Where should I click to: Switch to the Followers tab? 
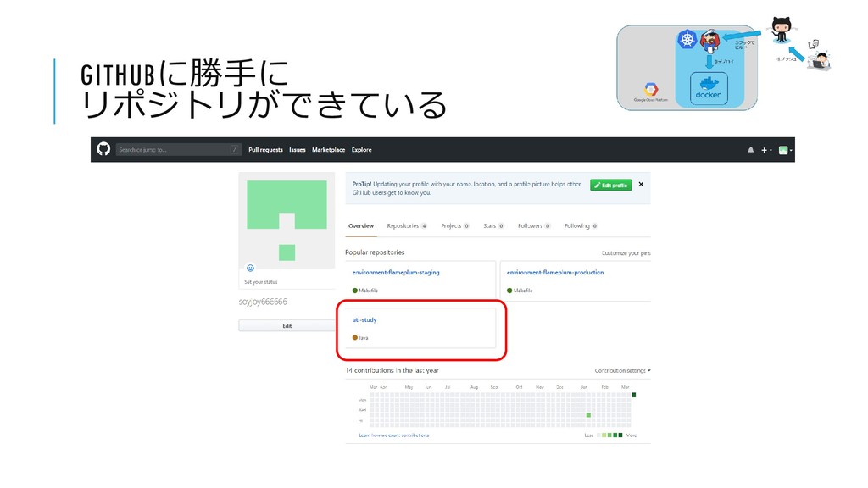(x=534, y=225)
